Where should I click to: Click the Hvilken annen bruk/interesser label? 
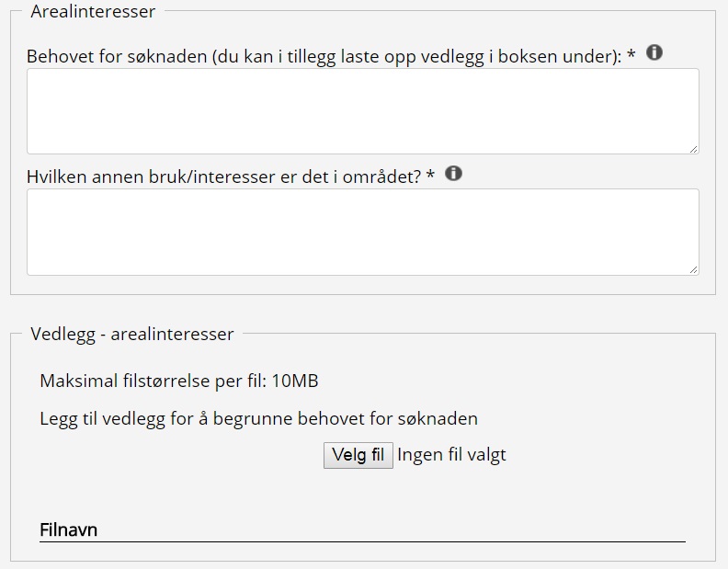[223, 177]
